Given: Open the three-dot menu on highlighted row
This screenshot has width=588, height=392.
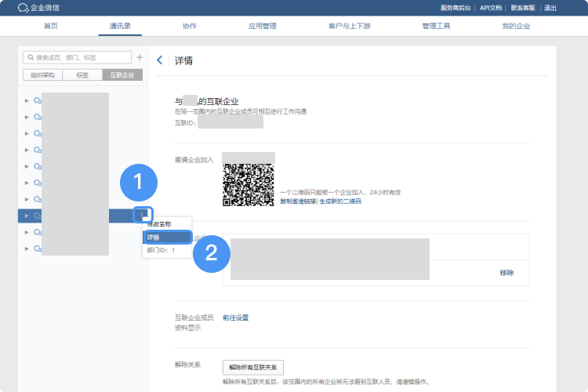Looking at the screenshot, I should pos(142,216).
